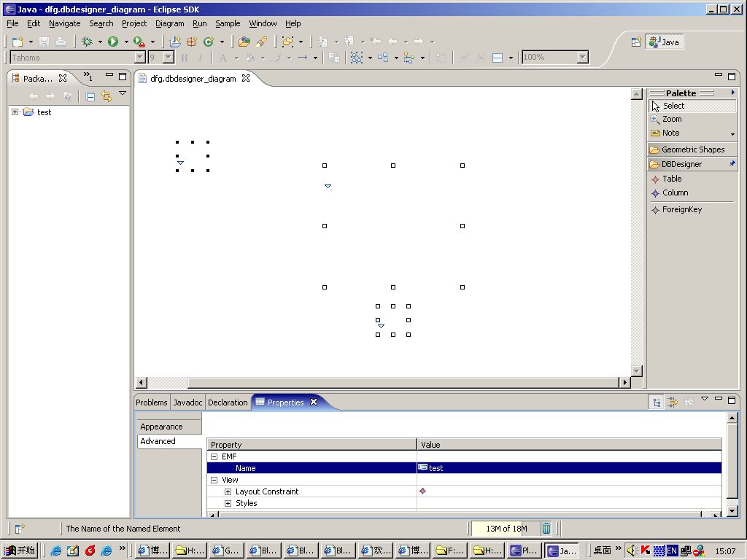Image resolution: width=747 pixels, height=560 pixels.
Task: Open the Package Explorer view menu triangle
Action: click(x=123, y=93)
